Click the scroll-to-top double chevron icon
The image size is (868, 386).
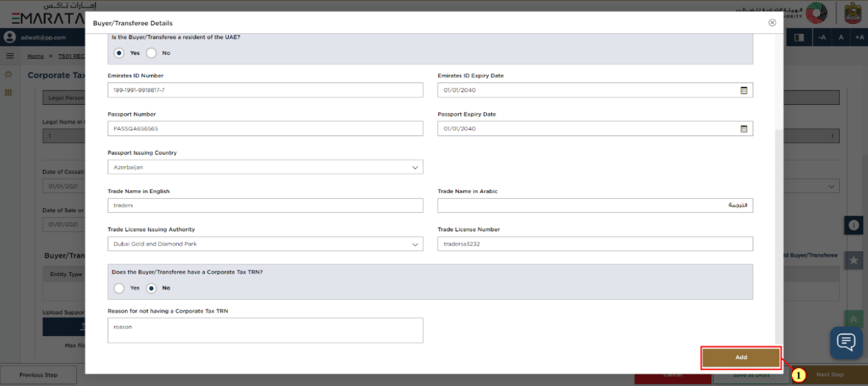coord(854,319)
